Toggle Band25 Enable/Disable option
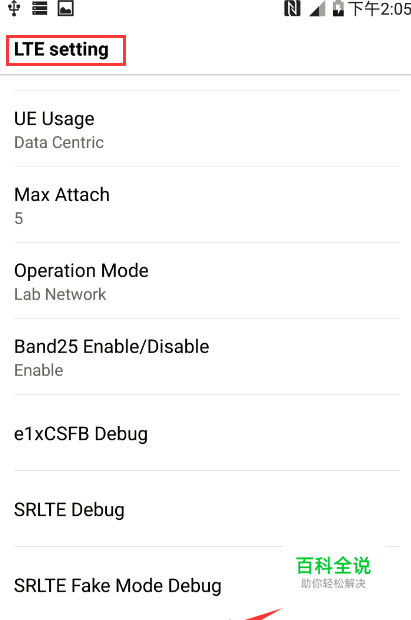The height and width of the screenshot is (620, 411). (x=207, y=357)
